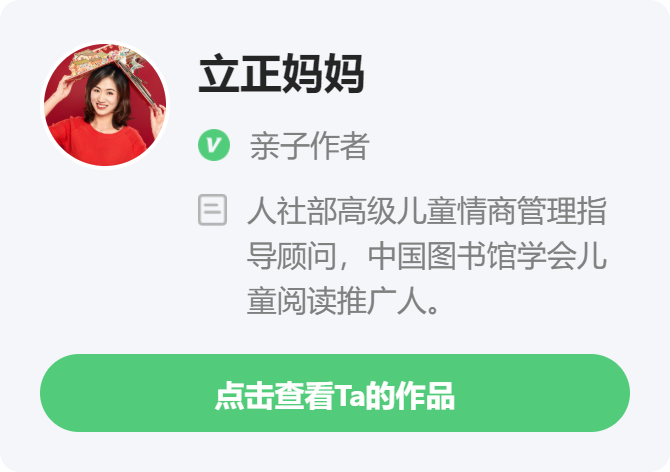Select the 亲子作者 category label
670x472 pixels.
point(309,146)
